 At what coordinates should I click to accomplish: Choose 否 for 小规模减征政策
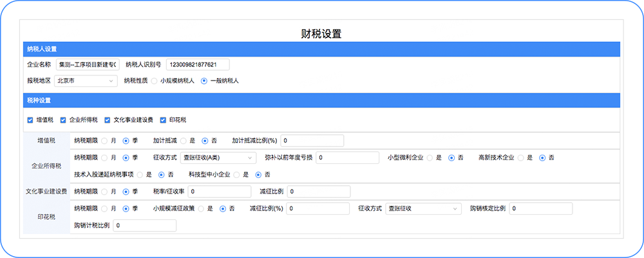(223, 208)
